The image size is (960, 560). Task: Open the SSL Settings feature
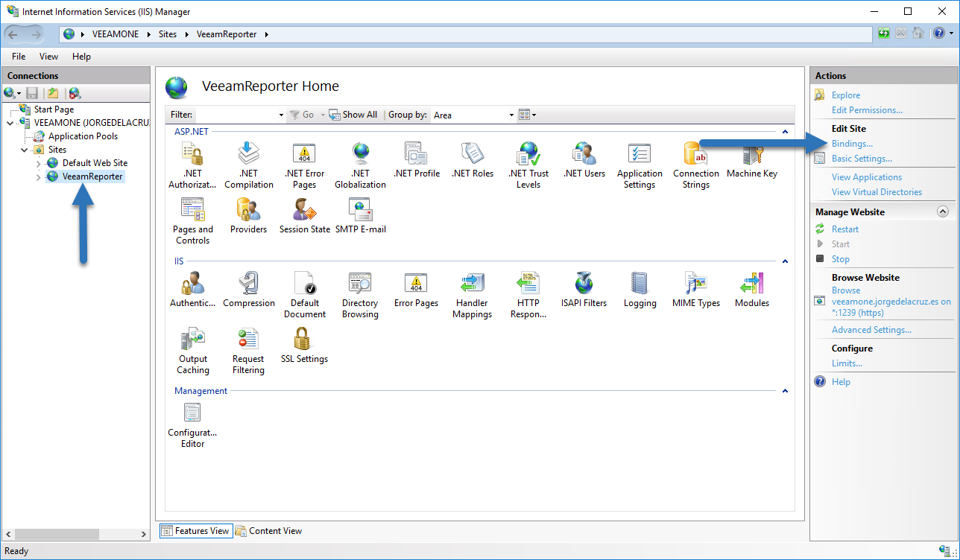coord(304,346)
